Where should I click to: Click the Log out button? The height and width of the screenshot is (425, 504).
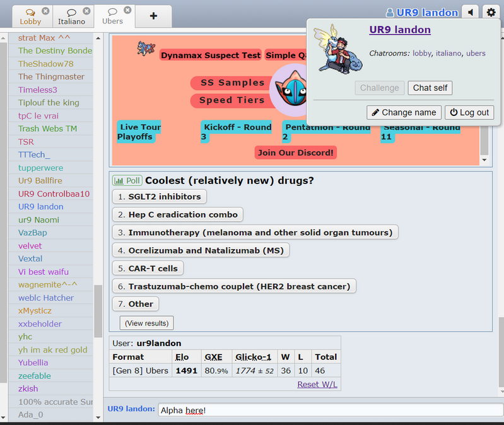coord(469,112)
